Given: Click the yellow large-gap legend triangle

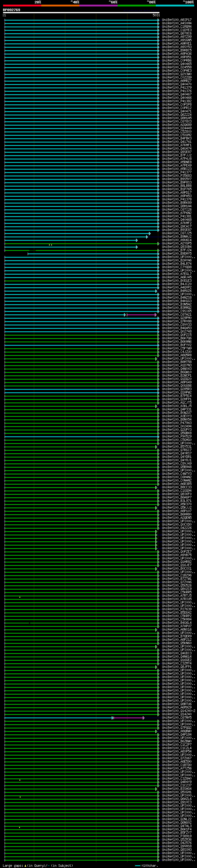Looking at the screenshot, I should tap(25, 865).
